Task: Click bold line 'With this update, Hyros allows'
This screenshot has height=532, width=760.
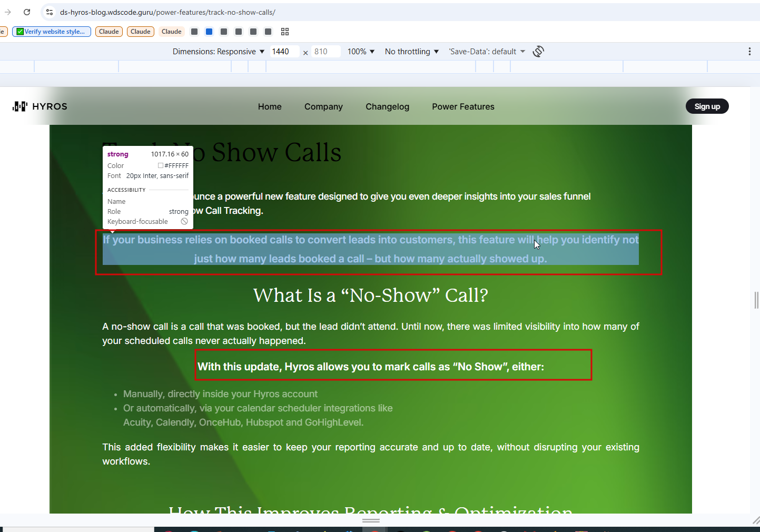Action: (371, 367)
